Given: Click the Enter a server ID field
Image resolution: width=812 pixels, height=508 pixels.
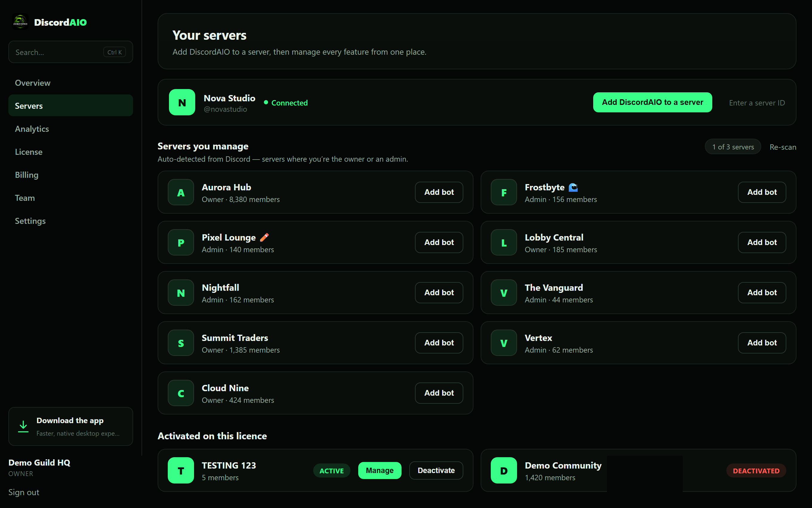Looking at the screenshot, I should click(x=757, y=103).
